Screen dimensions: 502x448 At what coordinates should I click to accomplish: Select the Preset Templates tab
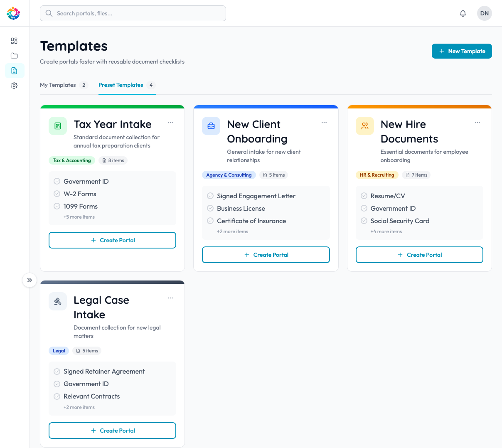(x=121, y=85)
